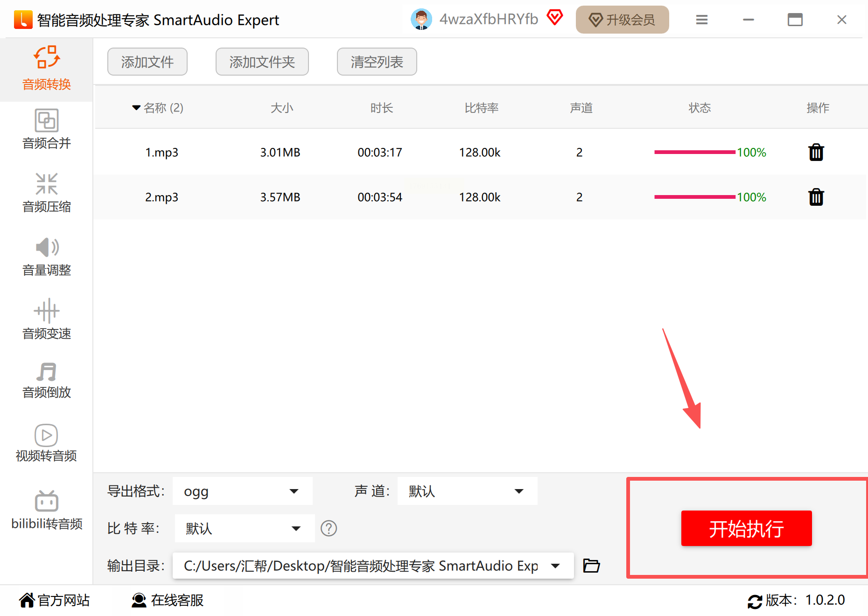Viewport: 868px width, 616px height.
Task: Click the 状态 column header
Action: (700, 108)
